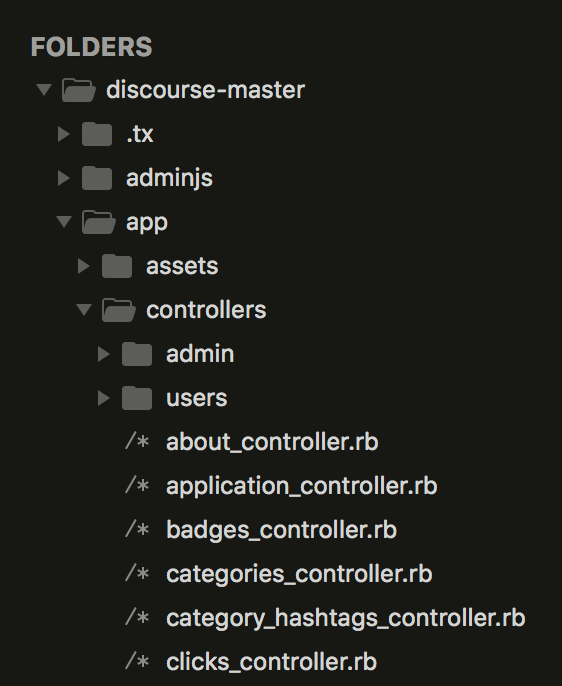Click file-type icon beside about_controller.rb
This screenshot has width=562, height=686.
(x=137, y=441)
